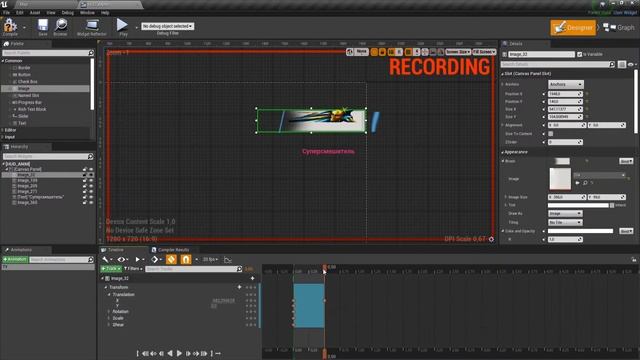Click the Search Widgets field in Hierarchy
Screen dimensions: 640x360
(48, 156)
